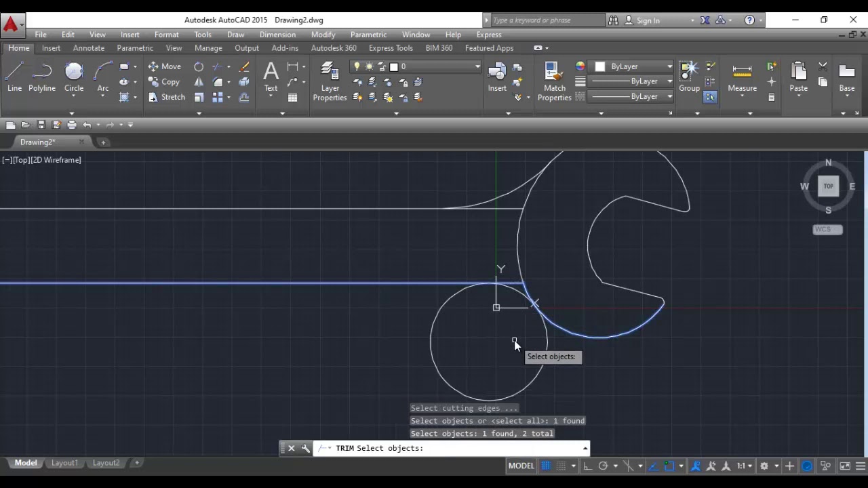Click the Insert block button
The width and height of the screenshot is (868, 488).
497,77
